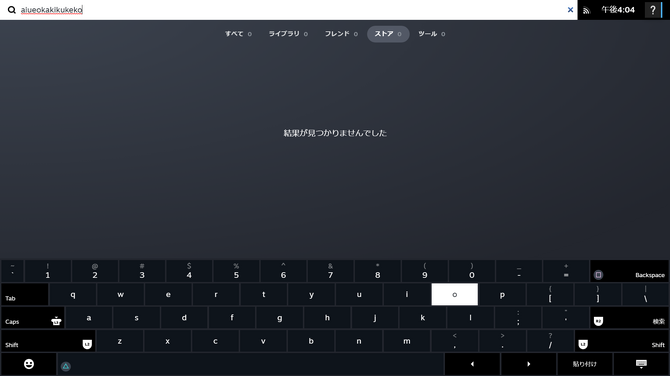Switch to the フレンド tab
670x376 pixels.
pyautogui.click(x=341, y=34)
